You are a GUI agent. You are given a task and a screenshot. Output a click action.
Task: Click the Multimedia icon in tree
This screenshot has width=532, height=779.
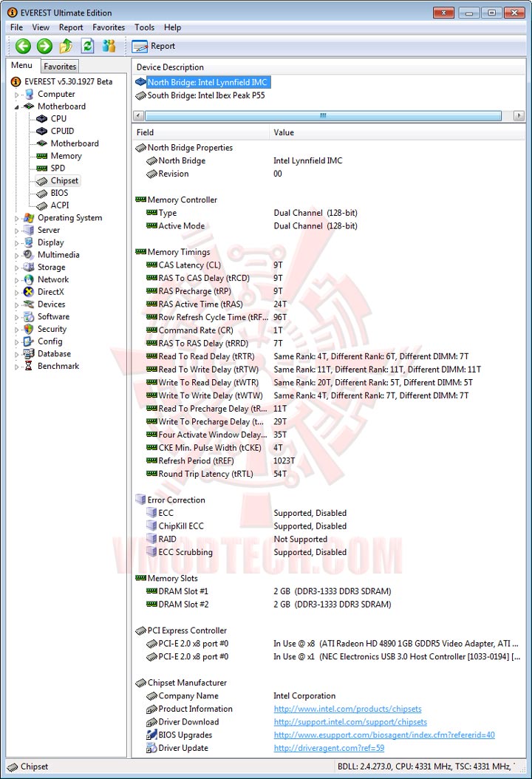29,255
